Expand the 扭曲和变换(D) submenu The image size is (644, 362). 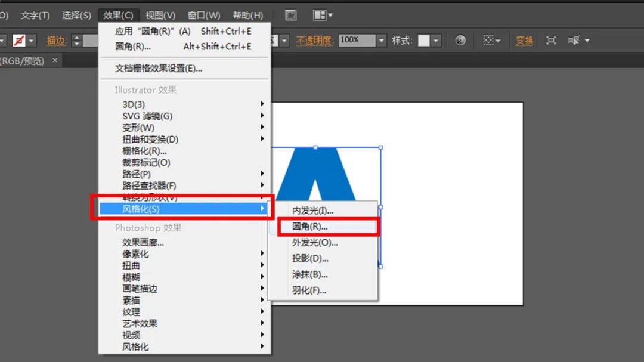[x=184, y=139]
